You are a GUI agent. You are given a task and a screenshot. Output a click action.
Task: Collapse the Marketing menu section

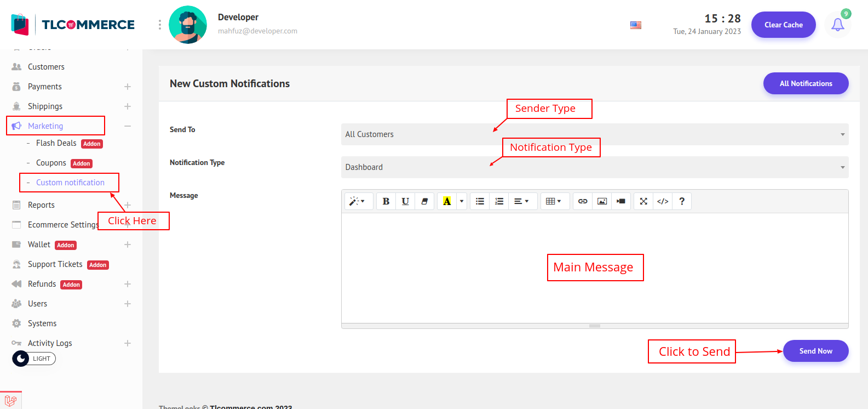click(x=127, y=126)
